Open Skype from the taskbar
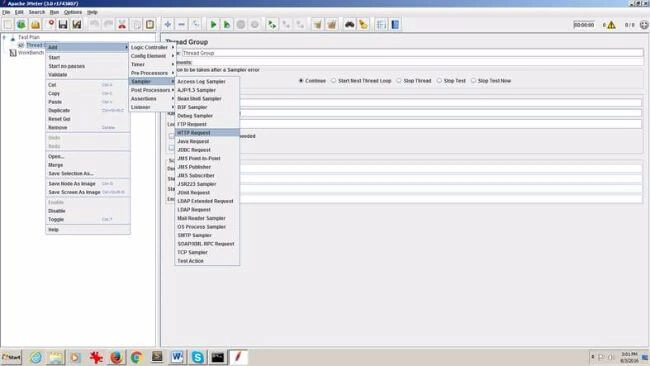 198,357
